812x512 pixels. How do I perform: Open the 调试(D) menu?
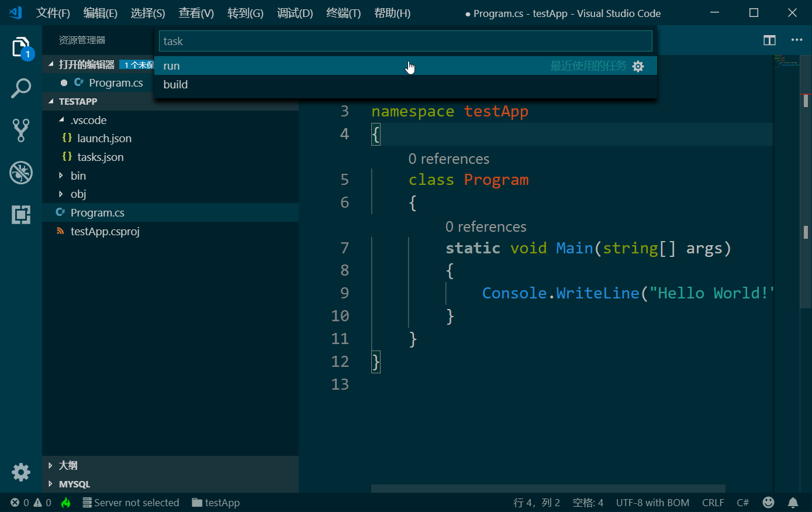(x=295, y=13)
